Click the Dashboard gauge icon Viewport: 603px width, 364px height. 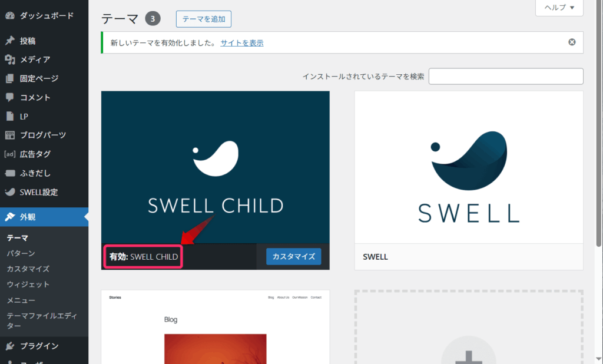point(10,16)
